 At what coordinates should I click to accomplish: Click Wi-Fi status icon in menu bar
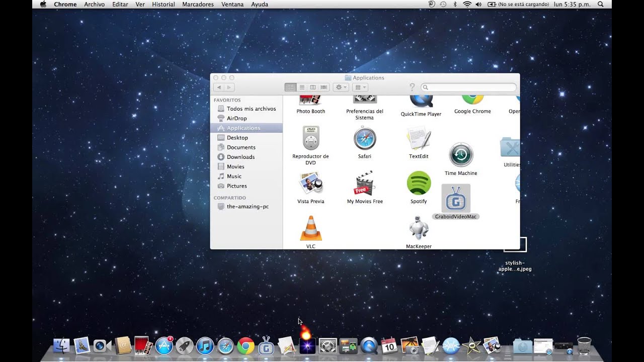click(x=467, y=4)
